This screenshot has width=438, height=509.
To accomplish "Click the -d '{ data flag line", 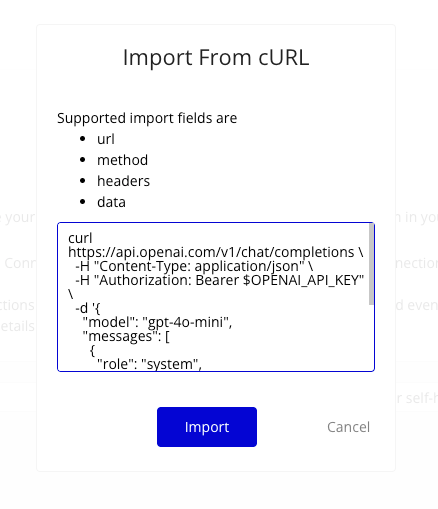I will coord(88,308).
